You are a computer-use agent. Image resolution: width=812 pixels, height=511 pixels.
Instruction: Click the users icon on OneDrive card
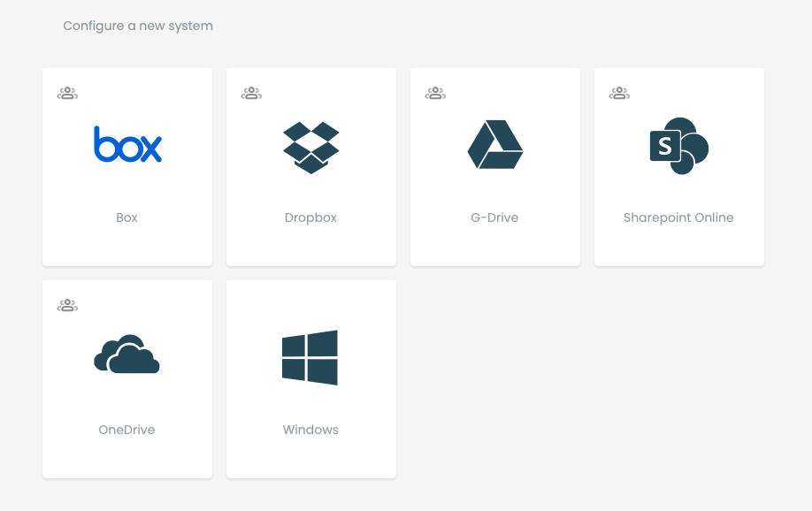tap(67, 306)
